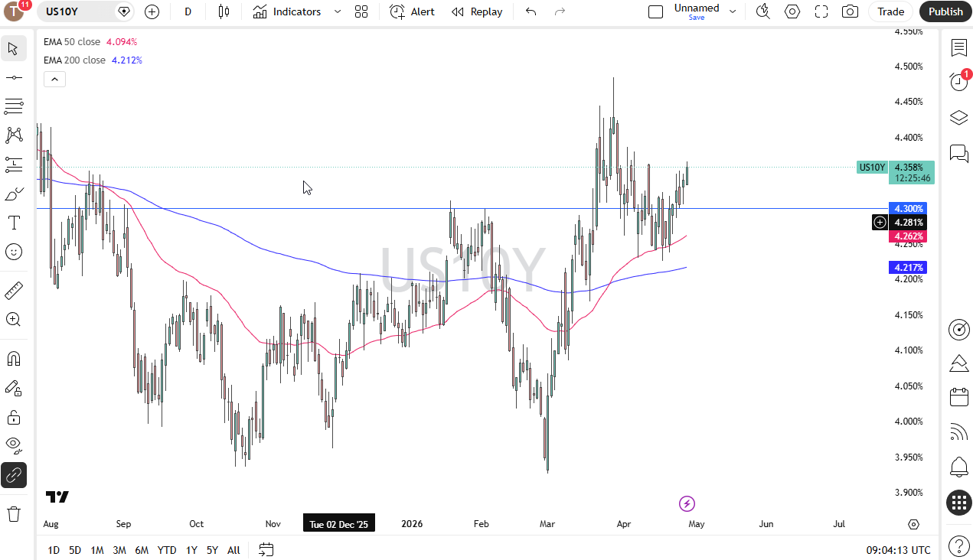973x560 pixels.
Task: Select the ruler measure tool
Action: [x=13, y=291]
